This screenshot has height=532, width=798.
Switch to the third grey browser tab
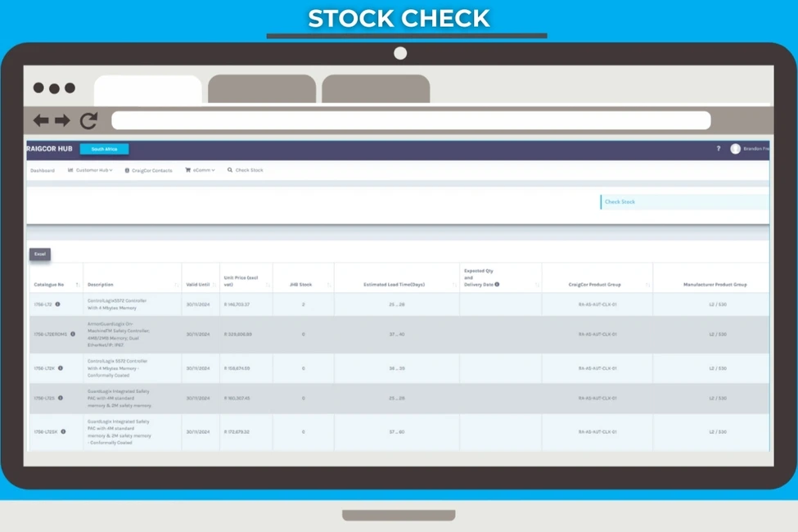pos(376,89)
